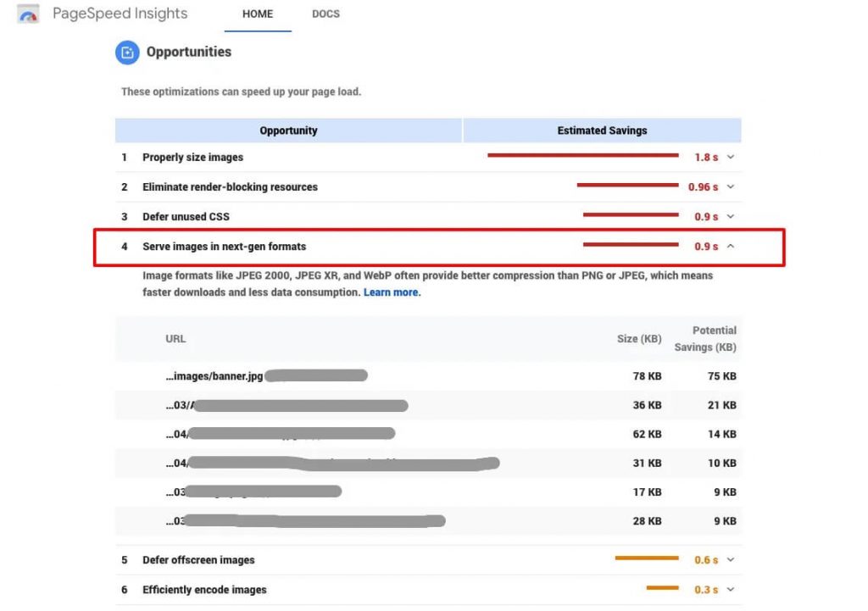
Task: Expand the Defer unused CSS chevron
Action: pyautogui.click(x=731, y=216)
